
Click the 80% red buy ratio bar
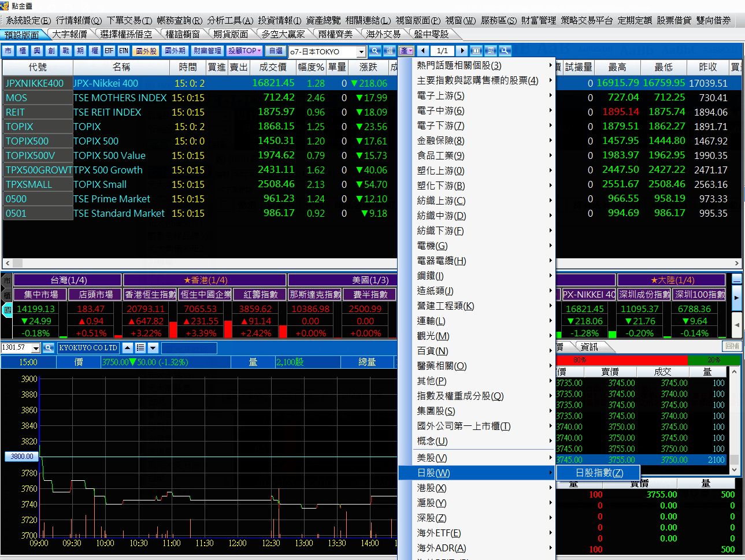(x=621, y=360)
